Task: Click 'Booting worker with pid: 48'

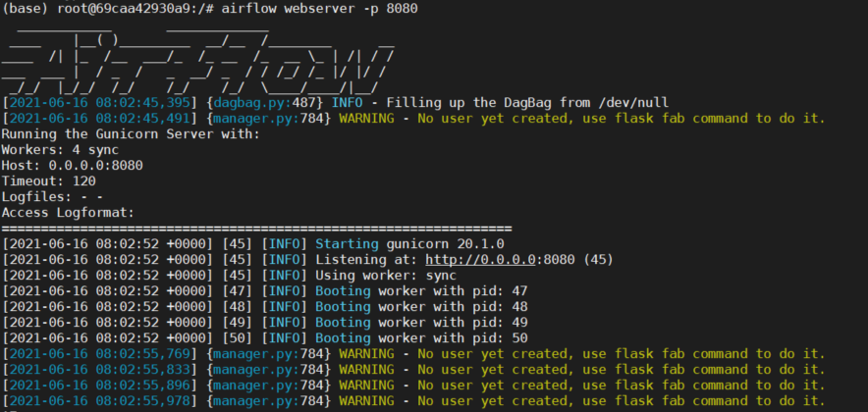Action: [x=421, y=307]
